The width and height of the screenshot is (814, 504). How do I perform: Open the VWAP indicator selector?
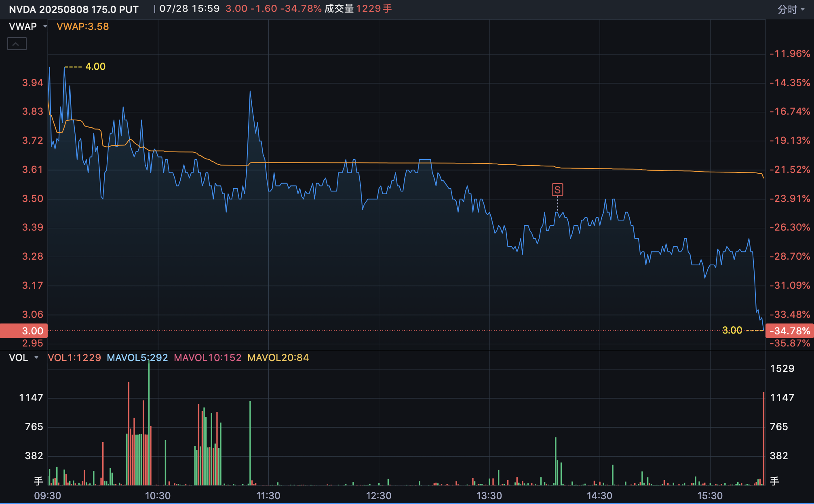point(23,27)
